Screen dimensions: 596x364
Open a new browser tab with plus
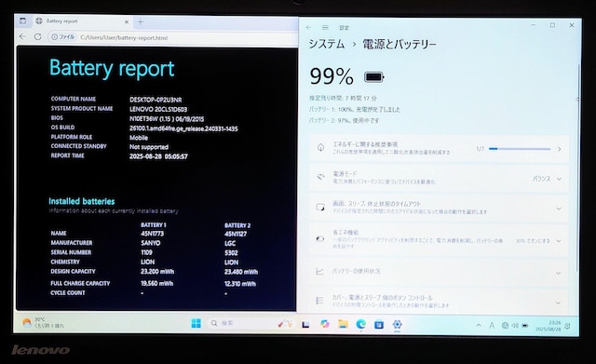coord(141,21)
